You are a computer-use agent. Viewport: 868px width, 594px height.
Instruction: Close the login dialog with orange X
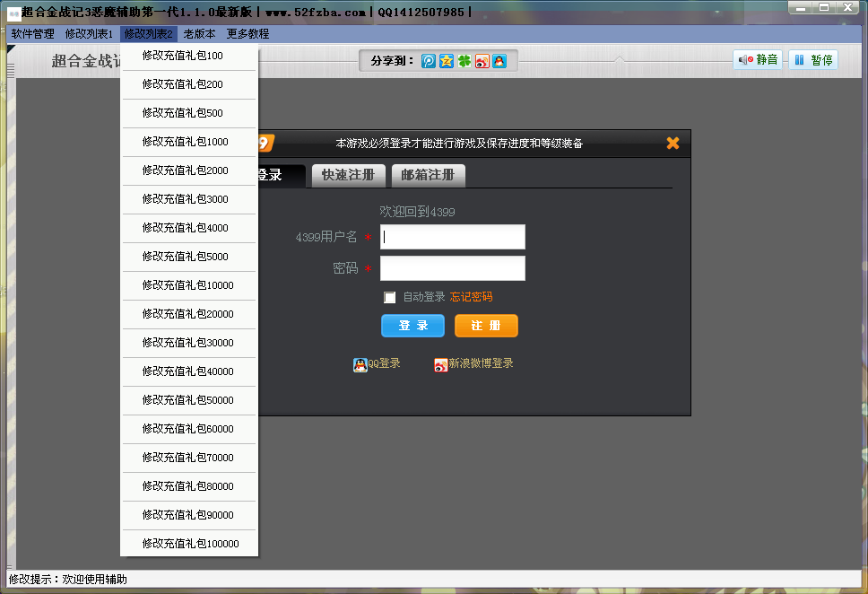pos(673,143)
